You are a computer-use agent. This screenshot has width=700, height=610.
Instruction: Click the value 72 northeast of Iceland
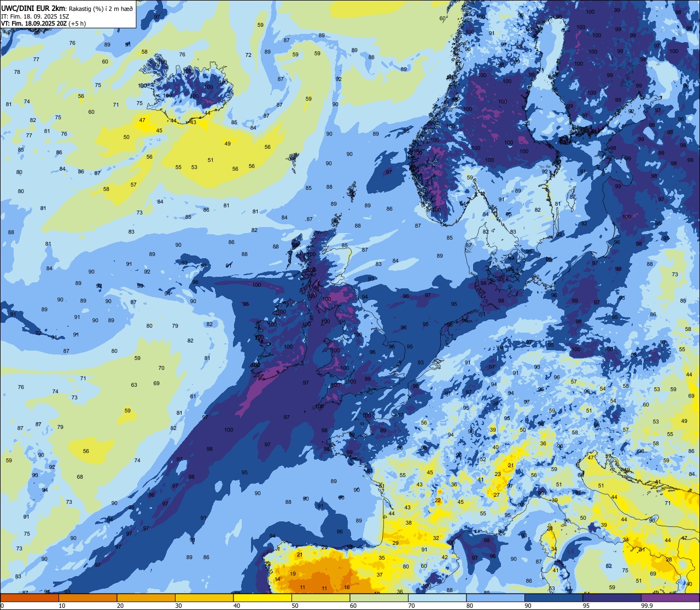[248, 55]
